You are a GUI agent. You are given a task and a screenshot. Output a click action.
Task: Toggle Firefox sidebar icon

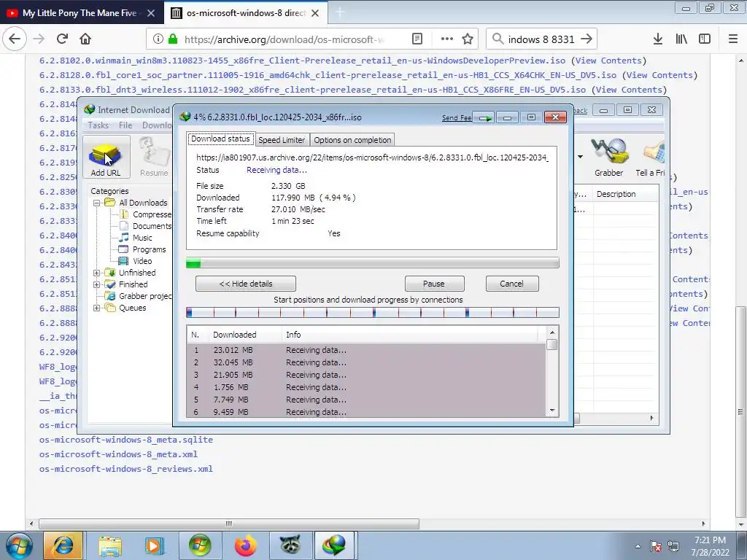click(705, 39)
